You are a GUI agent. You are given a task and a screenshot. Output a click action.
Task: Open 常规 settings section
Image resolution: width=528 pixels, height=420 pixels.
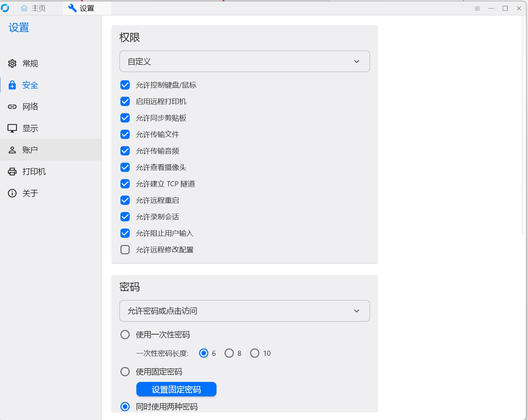(x=51, y=63)
